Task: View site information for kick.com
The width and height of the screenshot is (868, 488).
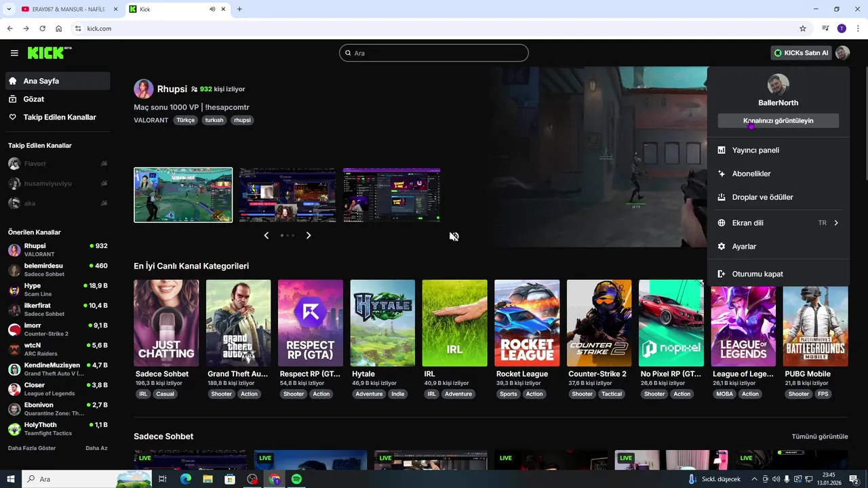Action: coord(78,28)
